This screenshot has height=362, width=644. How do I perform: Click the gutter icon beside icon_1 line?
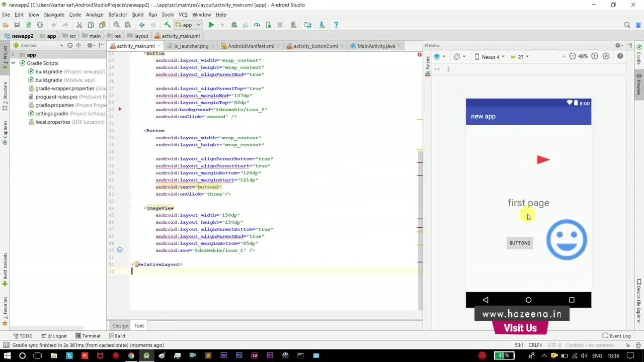[120, 250]
